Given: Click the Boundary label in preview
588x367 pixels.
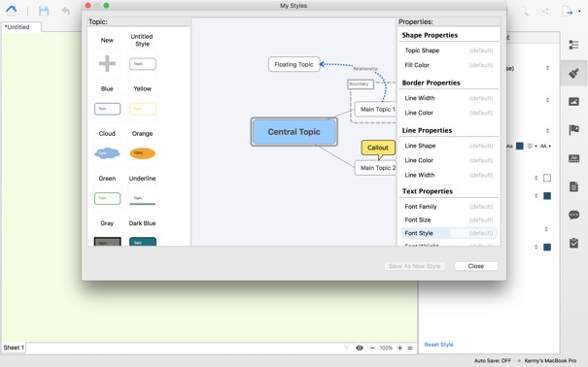Looking at the screenshot, I should tap(360, 84).
